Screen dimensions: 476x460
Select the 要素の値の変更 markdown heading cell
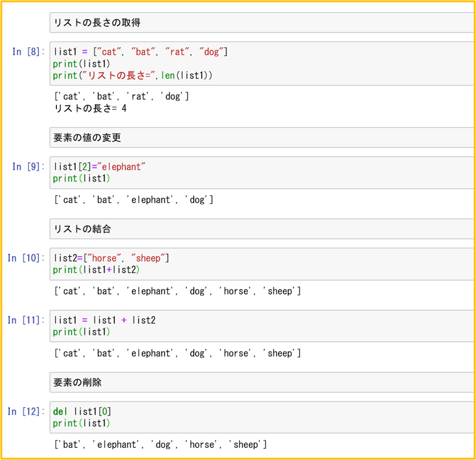click(x=262, y=137)
